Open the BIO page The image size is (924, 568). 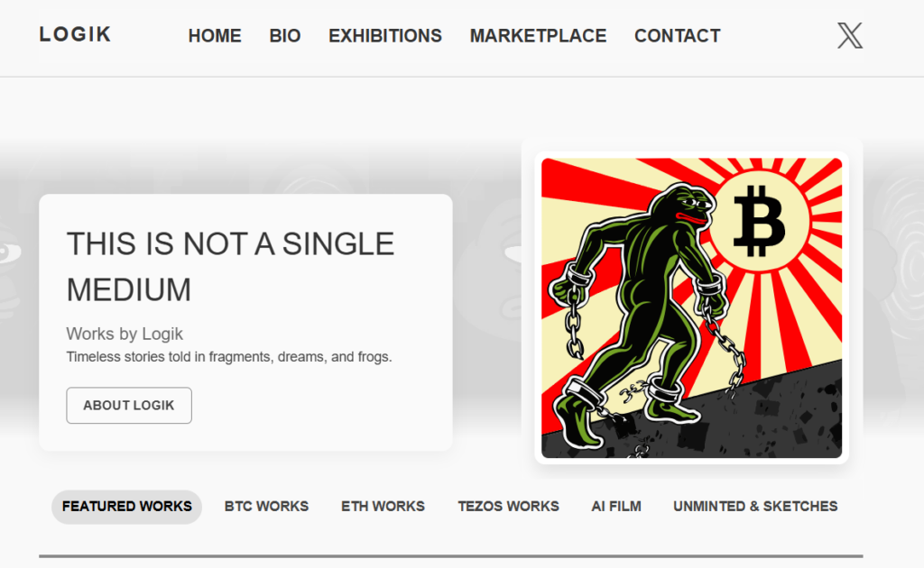(284, 36)
